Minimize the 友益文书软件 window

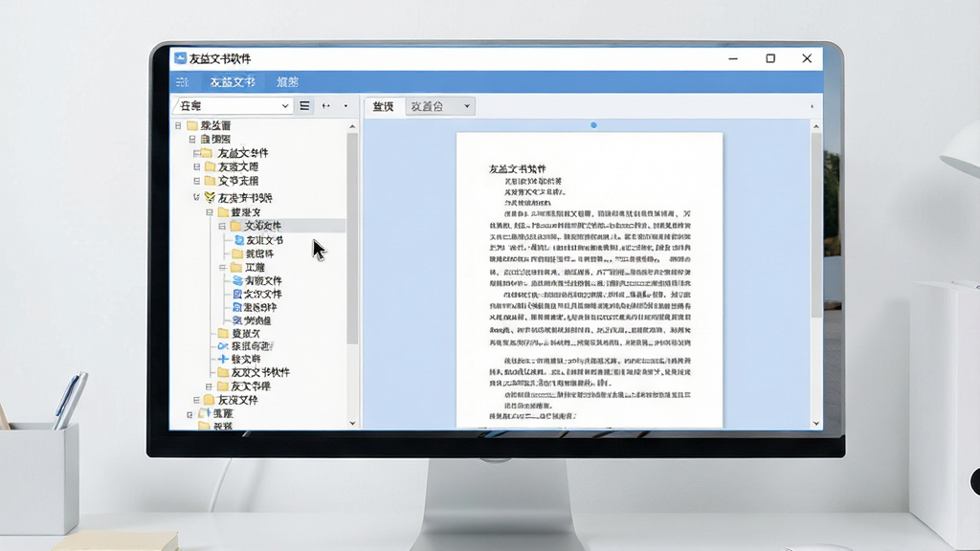pos(733,58)
